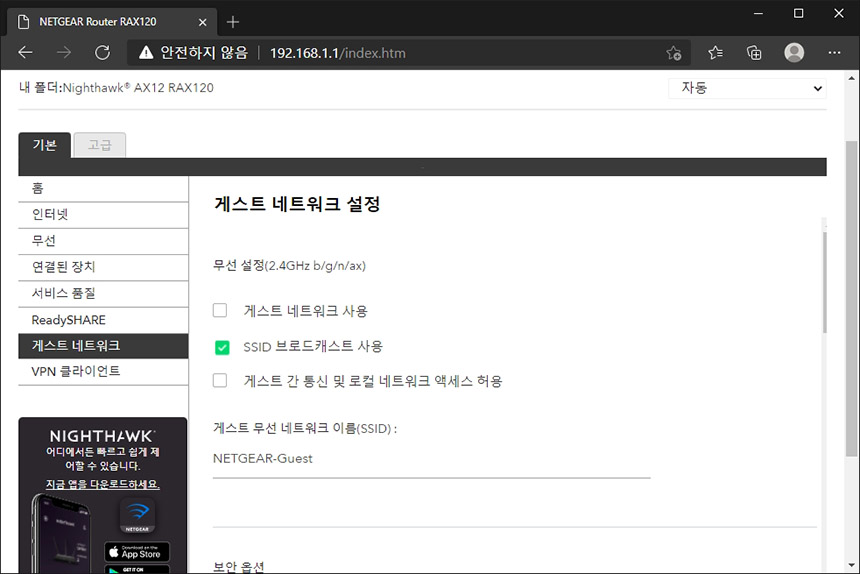The image size is (860, 574).
Task: Click the NIGHTHAWK logo in the ad banner
Action: click(x=103, y=436)
